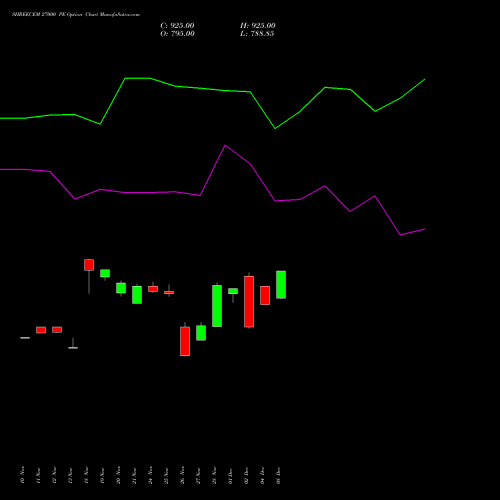Select the 27 Nov date label
This screenshot has height=500, width=500.
[x=198, y=475]
